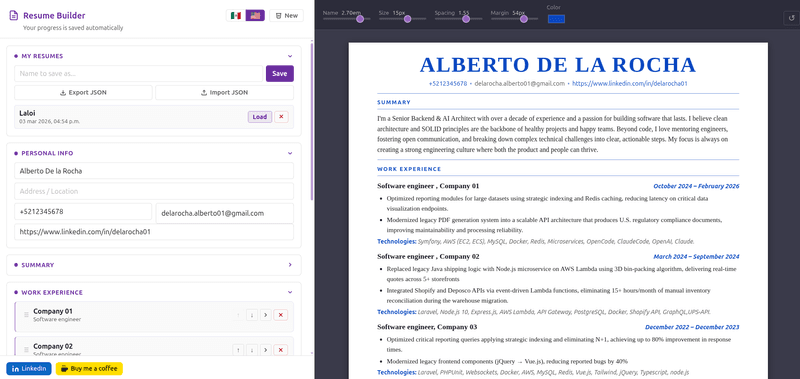Image resolution: width=800 pixels, height=379 pixels.
Task: Edit the full name field 'Alberto De la Rocha'
Action: [154, 171]
